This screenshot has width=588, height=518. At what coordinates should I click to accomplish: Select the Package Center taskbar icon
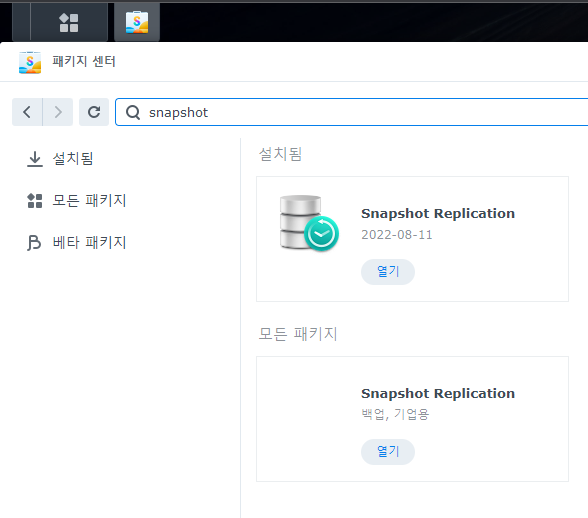click(x=137, y=22)
